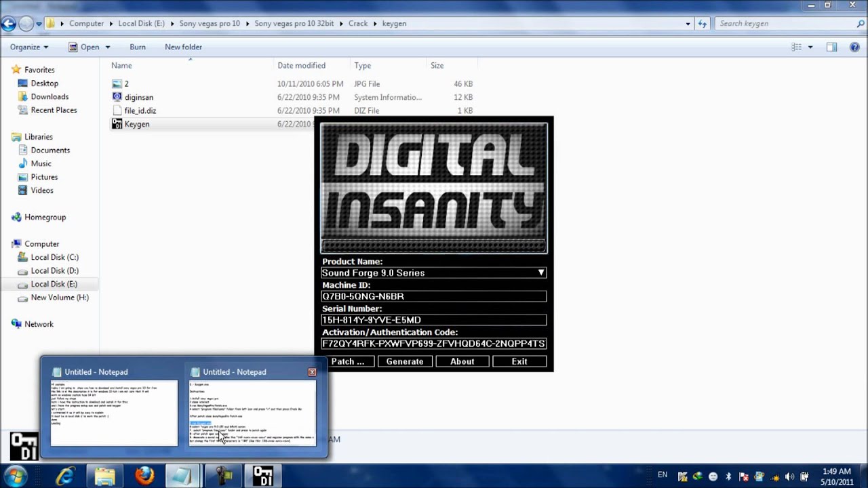The width and height of the screenshot is (868, 488).
Task: Click Burn in the Explorer toolbar
Action: tap(138, 47)
